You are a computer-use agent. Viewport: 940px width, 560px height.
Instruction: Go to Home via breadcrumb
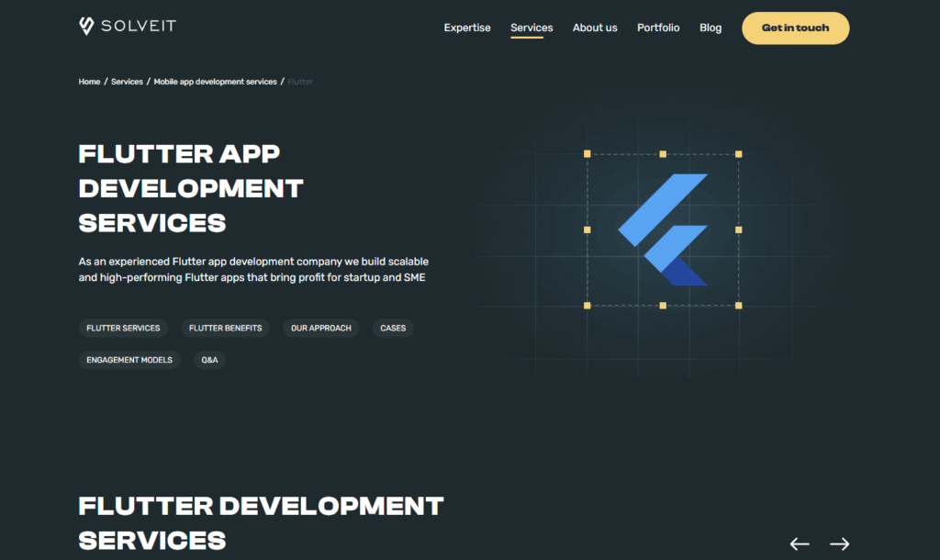(x=89, y=82)
